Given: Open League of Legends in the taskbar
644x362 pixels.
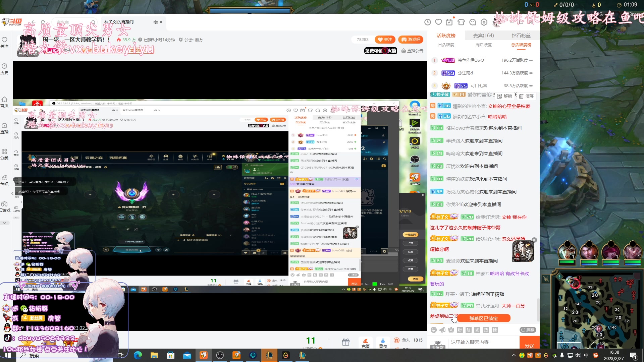Looking at the screenshot, I should (269, 355).
